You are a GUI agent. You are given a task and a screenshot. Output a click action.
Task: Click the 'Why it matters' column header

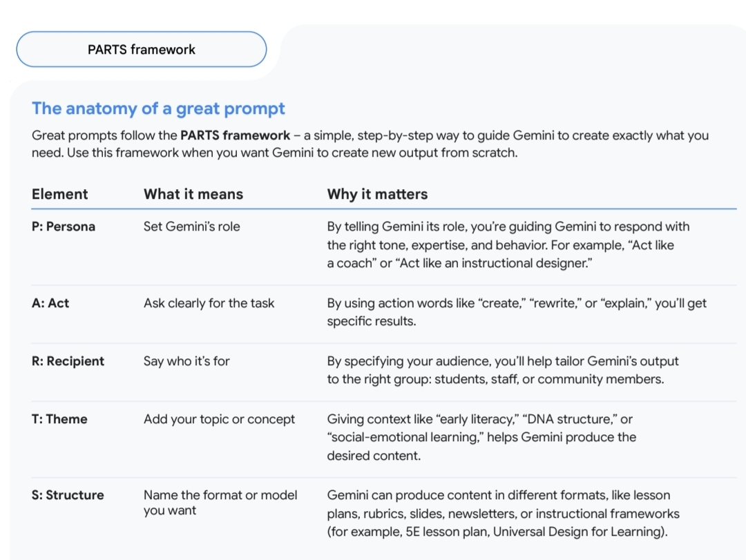(377, 194)
